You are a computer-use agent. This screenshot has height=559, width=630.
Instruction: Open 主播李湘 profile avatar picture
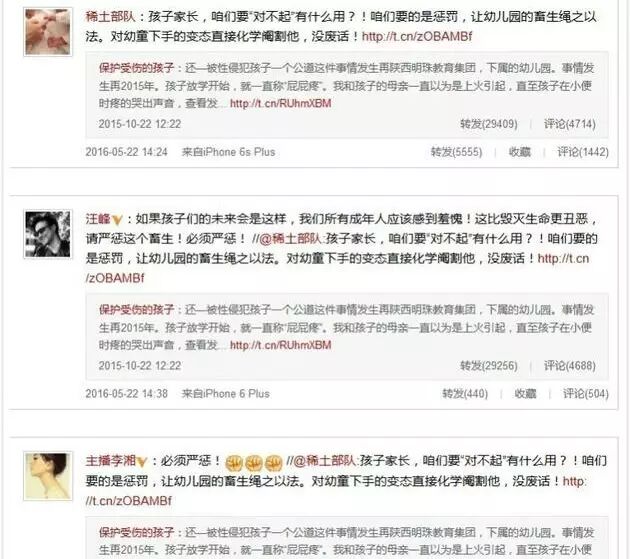[x=48, y=476]
